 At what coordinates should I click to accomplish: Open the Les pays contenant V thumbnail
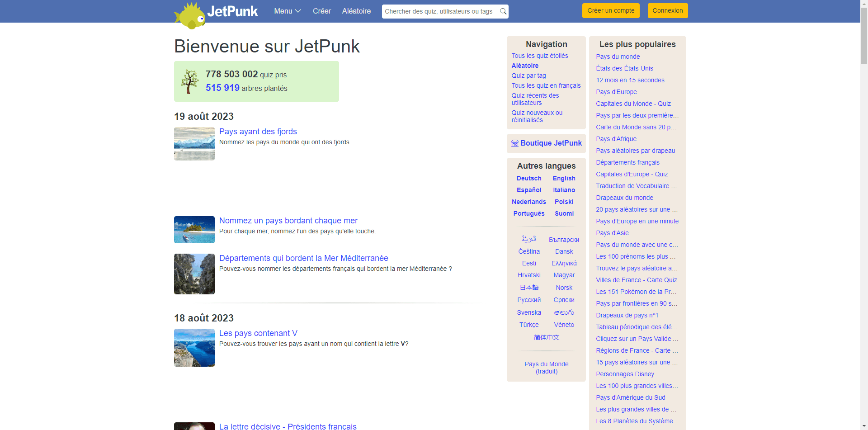(194, 348)
